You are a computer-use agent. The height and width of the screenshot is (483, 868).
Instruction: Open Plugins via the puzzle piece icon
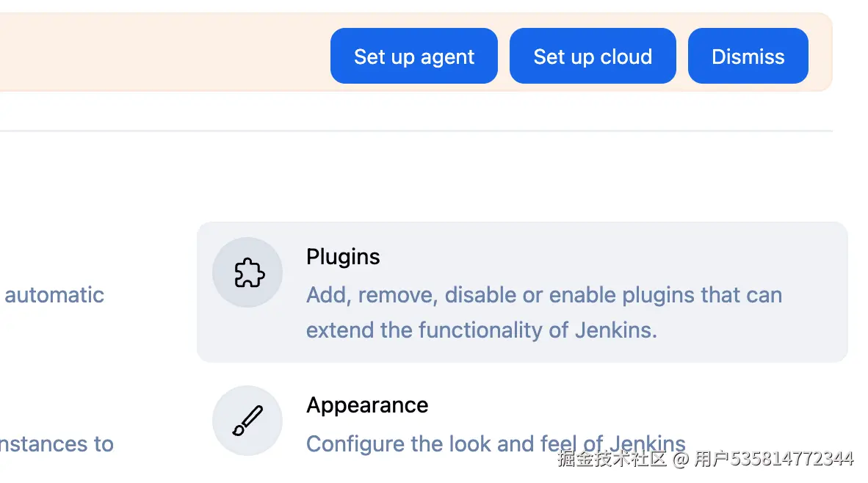[x=248, y=273]
